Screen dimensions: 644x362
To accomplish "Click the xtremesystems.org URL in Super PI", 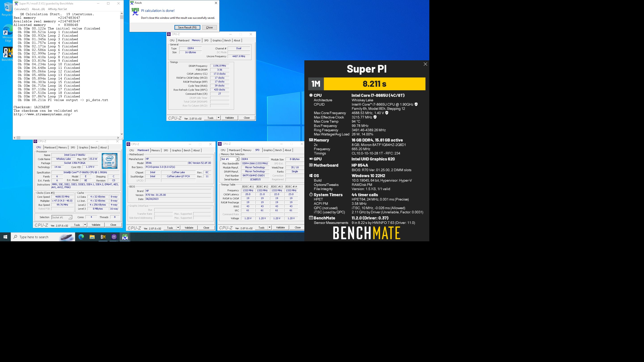I will pos(43,114).
